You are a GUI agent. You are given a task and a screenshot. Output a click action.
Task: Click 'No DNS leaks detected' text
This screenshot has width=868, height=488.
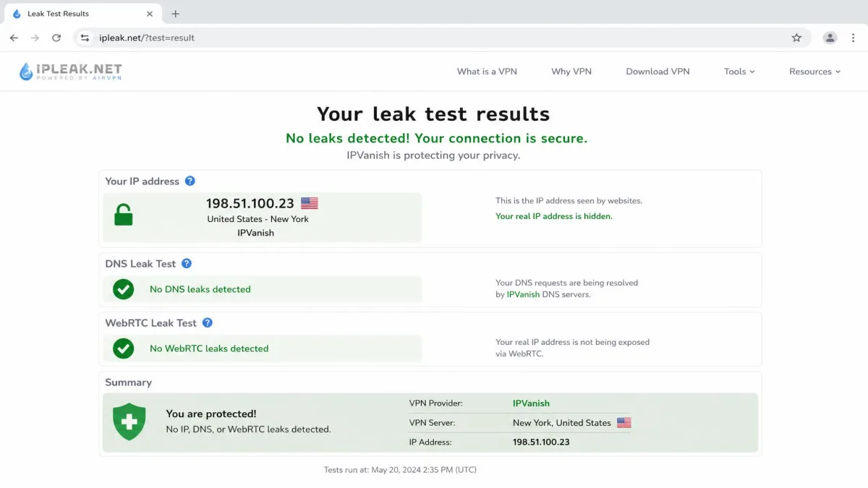(x=200, y=289)
